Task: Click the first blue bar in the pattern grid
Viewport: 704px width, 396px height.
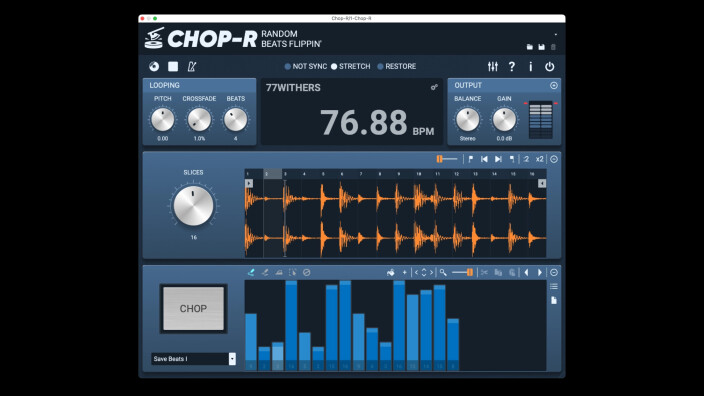Action: 251,342
